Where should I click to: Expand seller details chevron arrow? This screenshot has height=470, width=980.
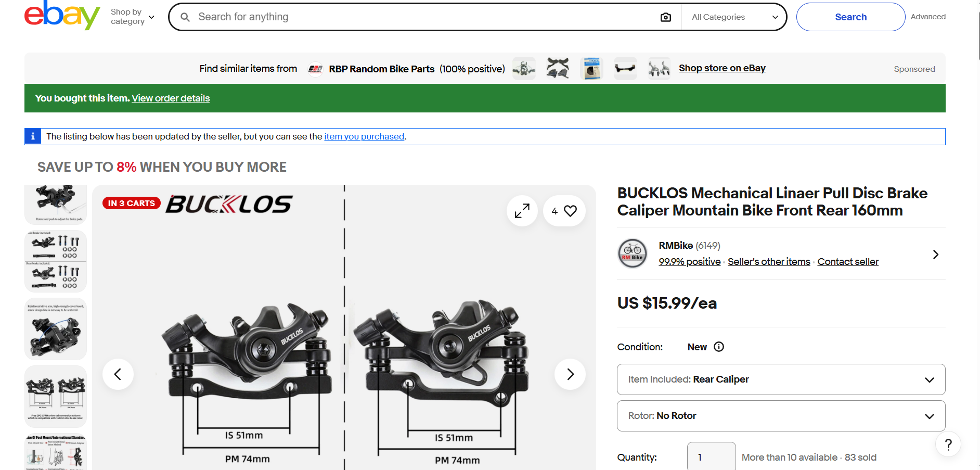point(935,255)
